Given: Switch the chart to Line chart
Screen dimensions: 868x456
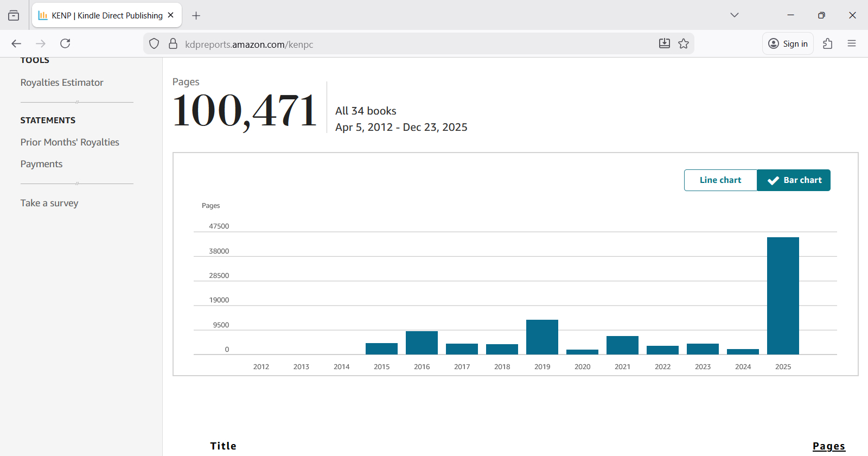Looking at the screenshot, I should click(720, 180).
